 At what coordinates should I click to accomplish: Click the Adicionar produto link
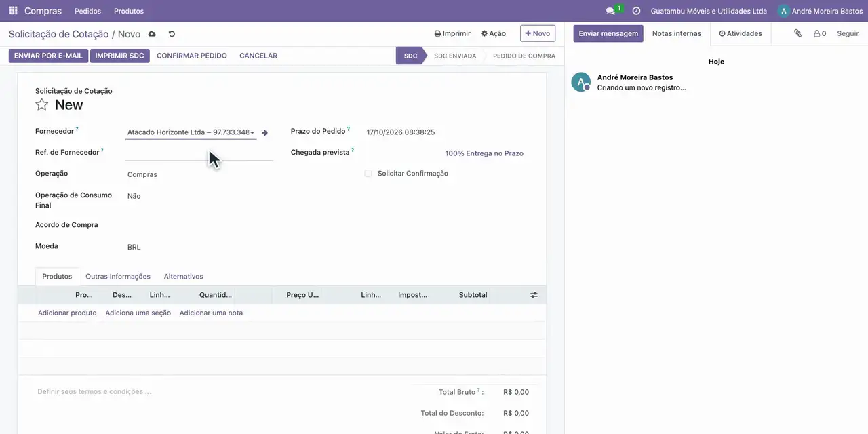coord(67,313)
